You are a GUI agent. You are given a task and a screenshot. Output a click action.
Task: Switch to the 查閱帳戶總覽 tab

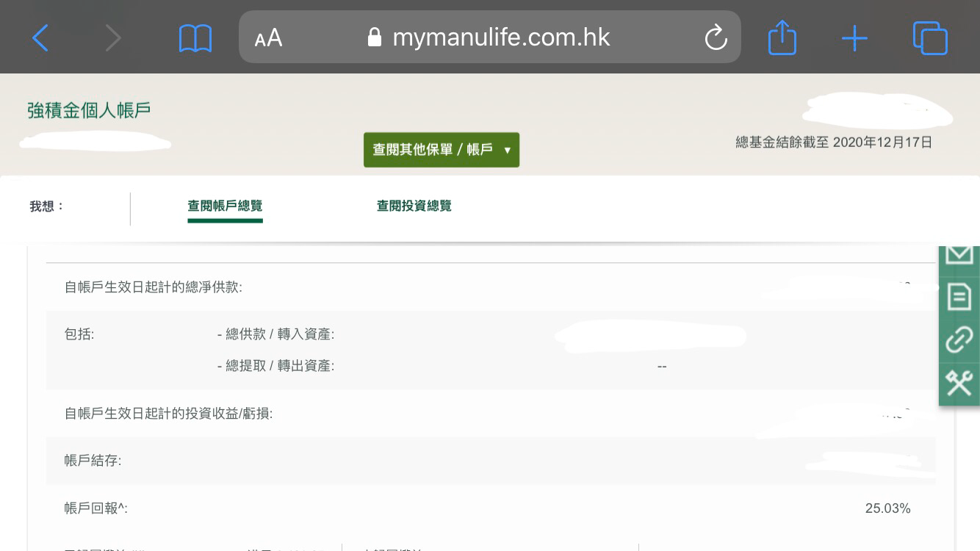click(x=225, y=206)
